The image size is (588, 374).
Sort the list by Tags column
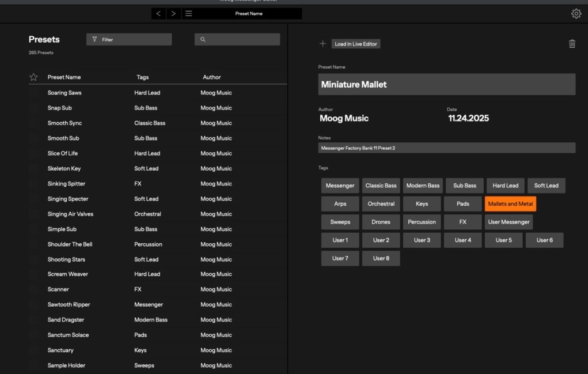click(142, 77)
